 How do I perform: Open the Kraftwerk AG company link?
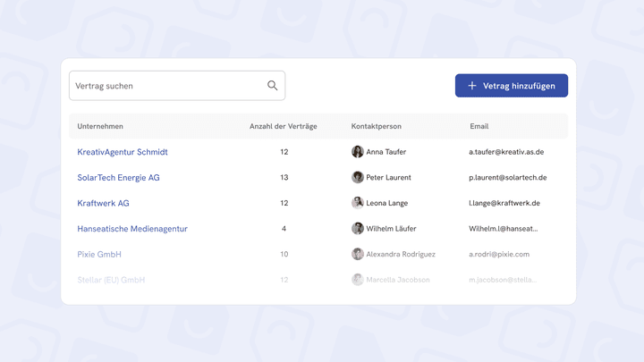click(x=103, y=203)
